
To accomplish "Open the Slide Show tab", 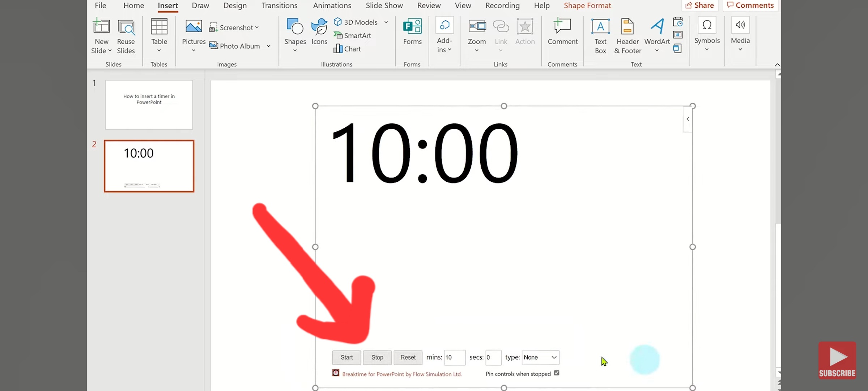I will click(384, 5).
